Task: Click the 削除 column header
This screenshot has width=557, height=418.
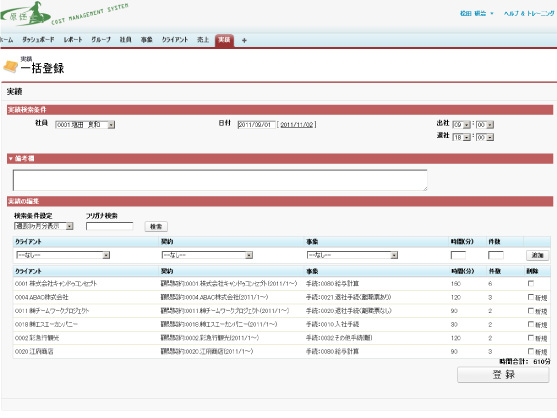Action: pyautogui.click(x=532, y=271)
